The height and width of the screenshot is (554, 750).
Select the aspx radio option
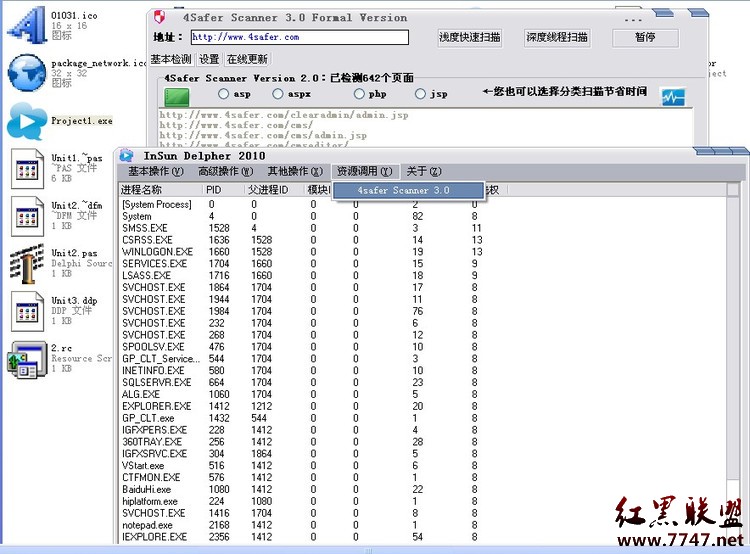pos(277,94)
